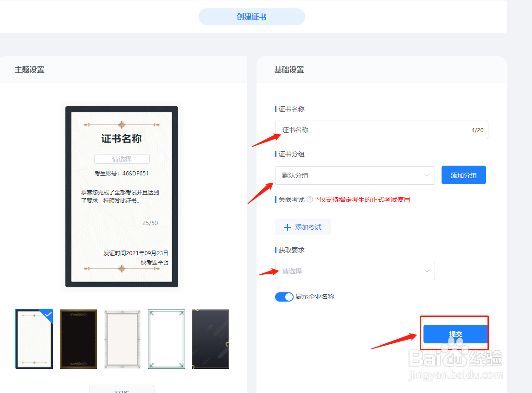Open the 请选择 selector inside certificate preview
532x393 pixels.
tap(122, 159)
